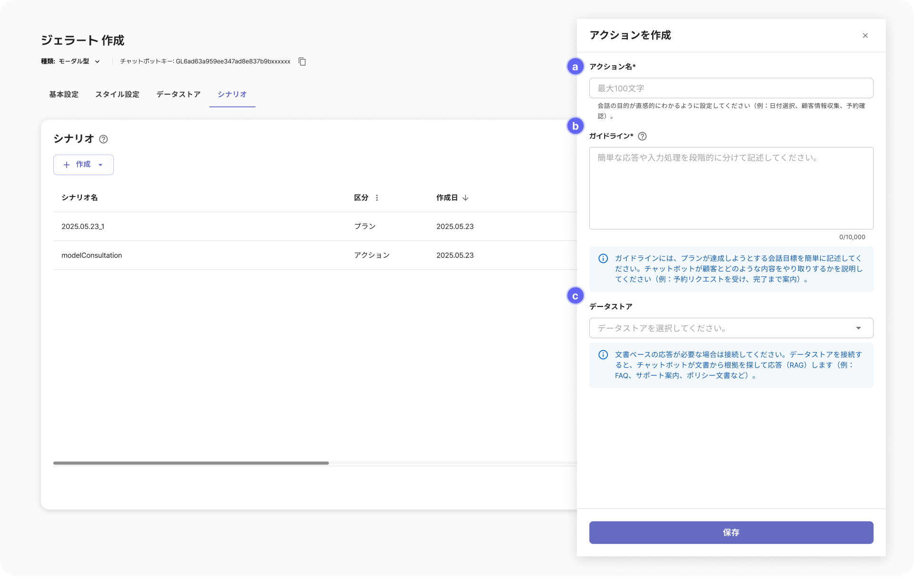Switch to the 基本設定 tab

point(64,94)
